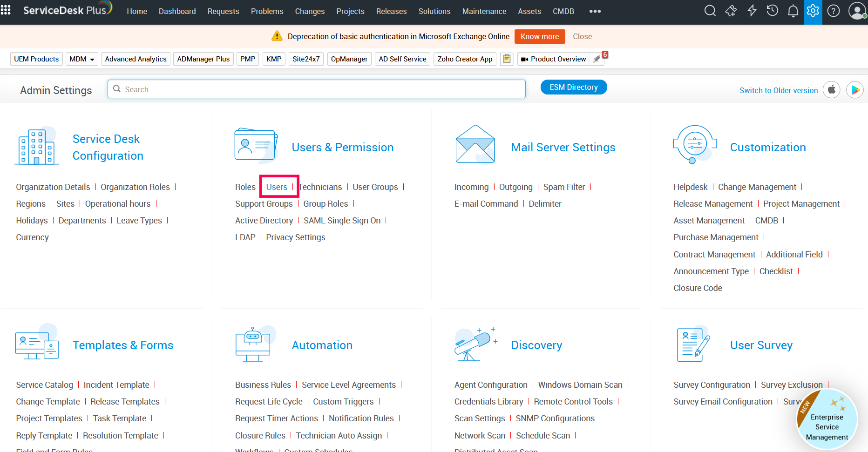This screenshot has width=868, height=452.
Task: Open the add new request icon
Action: [x=731, y=11]
